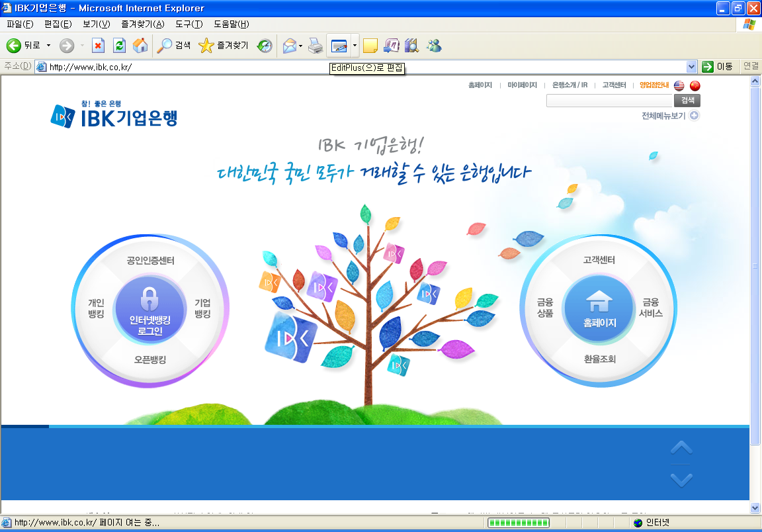
Task: Go back with the 뒤로 button
Action: click(23, 46)
